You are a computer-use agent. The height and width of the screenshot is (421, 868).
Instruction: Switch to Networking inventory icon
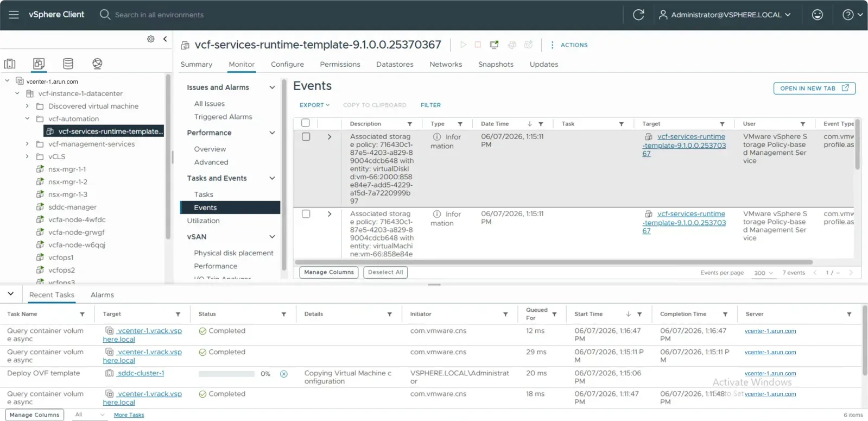pos(97,64)
